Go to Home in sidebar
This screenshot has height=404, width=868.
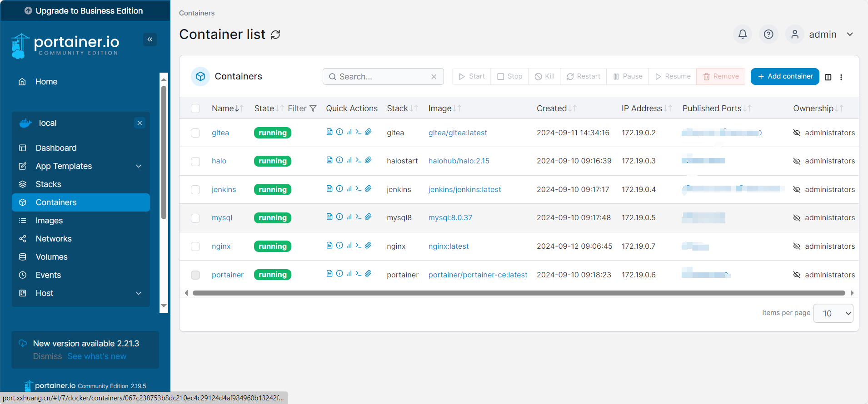tap(46, 82)
